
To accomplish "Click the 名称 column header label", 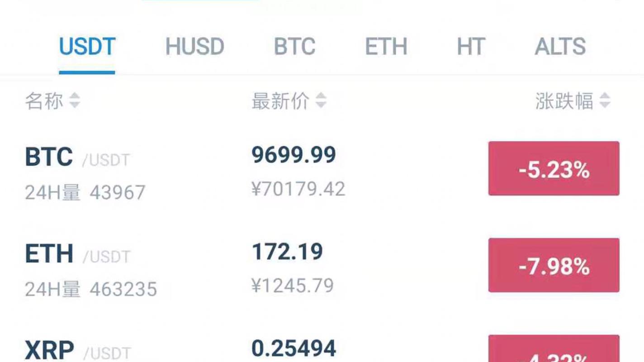I will [44, 100].
